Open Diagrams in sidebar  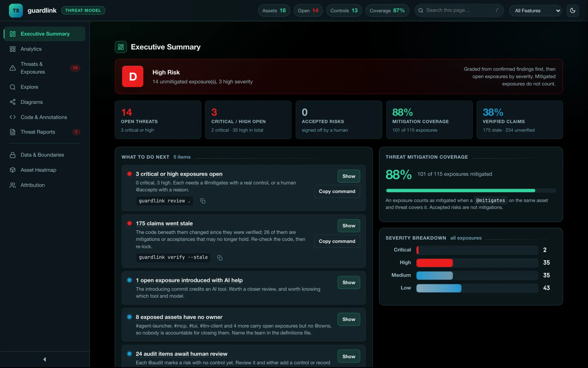click(44, 102)
